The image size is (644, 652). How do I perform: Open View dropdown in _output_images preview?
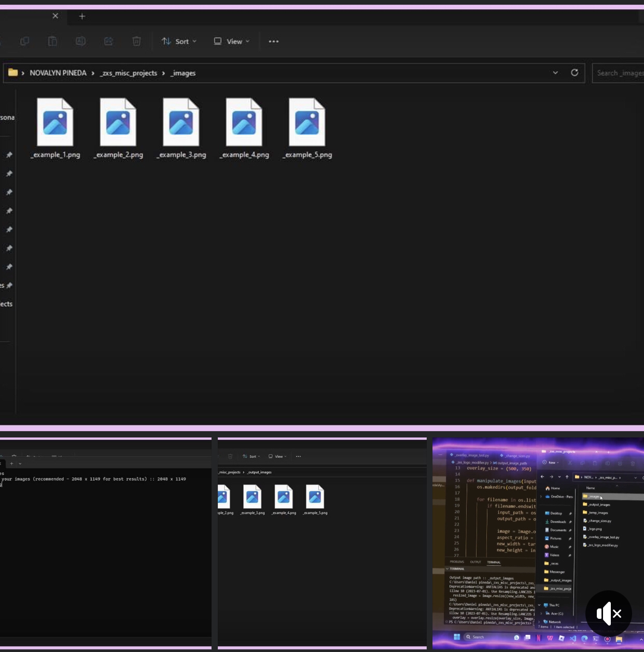(x=277, y=457)
